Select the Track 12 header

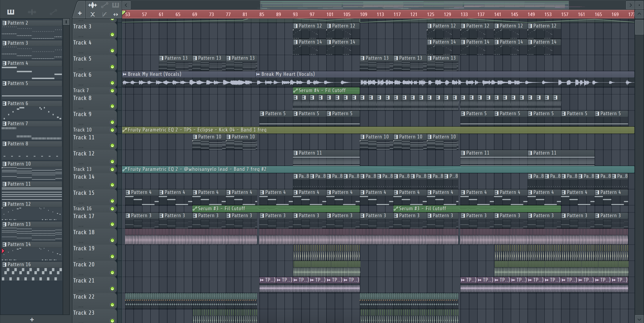point(95,157)
